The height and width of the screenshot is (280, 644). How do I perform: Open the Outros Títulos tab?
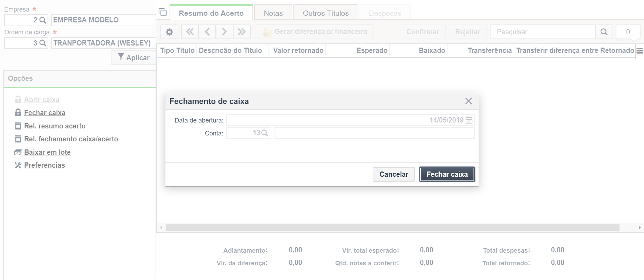[x=325, y=13]
